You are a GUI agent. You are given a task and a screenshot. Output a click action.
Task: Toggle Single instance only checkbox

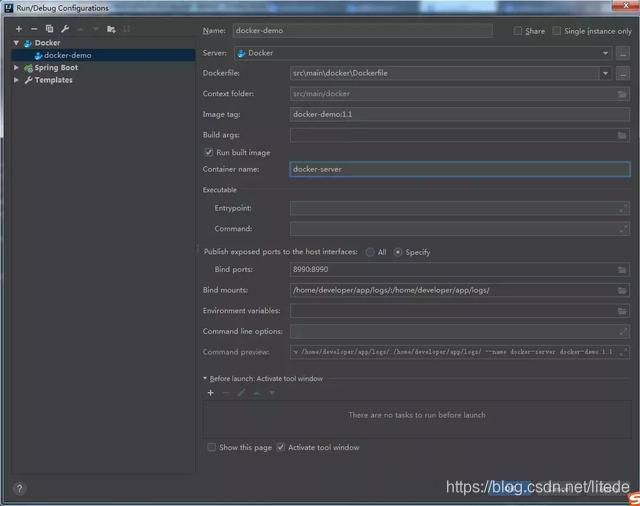(557, 31)
